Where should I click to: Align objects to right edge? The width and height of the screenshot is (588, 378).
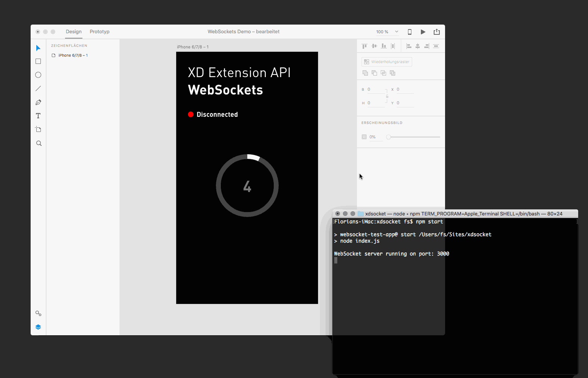pos(427,46)
